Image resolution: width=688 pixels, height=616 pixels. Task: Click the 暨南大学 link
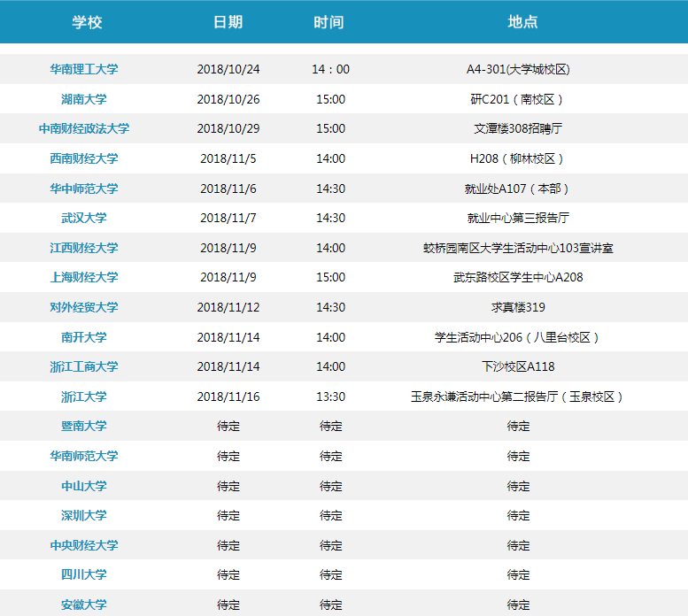84,427
